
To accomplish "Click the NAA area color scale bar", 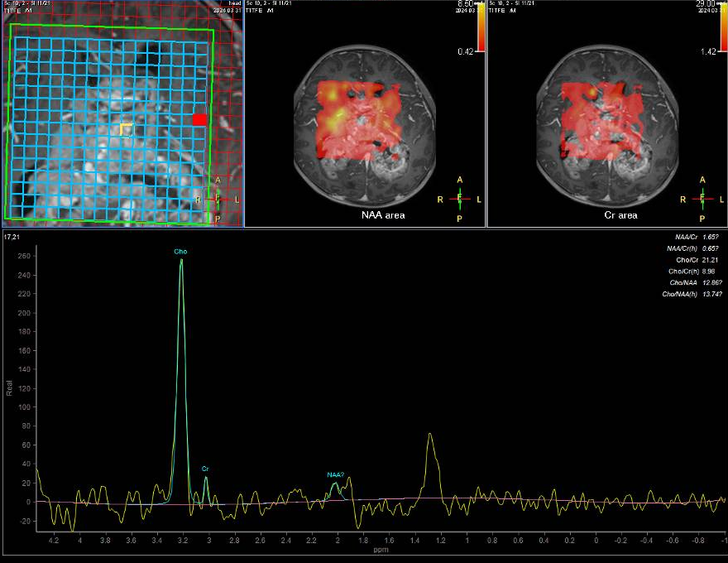I will (481, 27).
